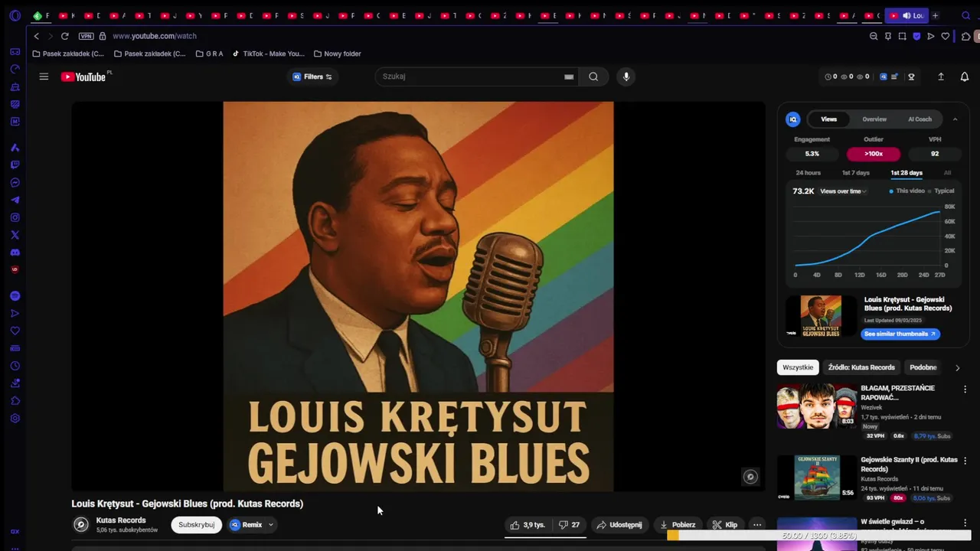Open the 'BŁAGAM, PRZESTAŃCIE RAPOWAĆ' video thumbnail
The image size is (980, 551).
point(817,406)
